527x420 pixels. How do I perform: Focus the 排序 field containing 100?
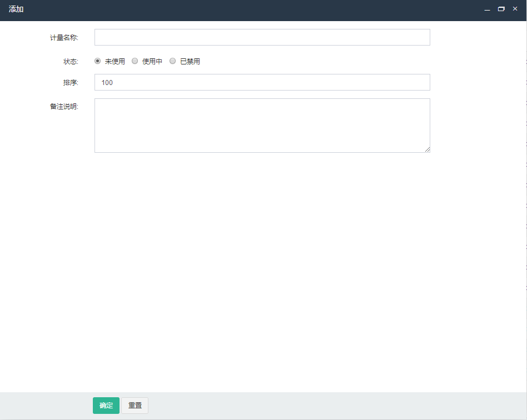point(262,82)
